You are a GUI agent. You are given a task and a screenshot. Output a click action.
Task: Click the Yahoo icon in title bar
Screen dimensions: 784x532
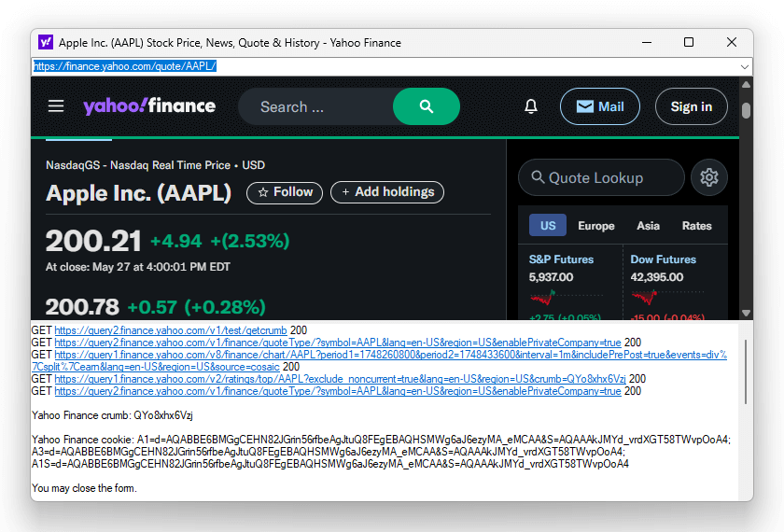click(46, 43)
